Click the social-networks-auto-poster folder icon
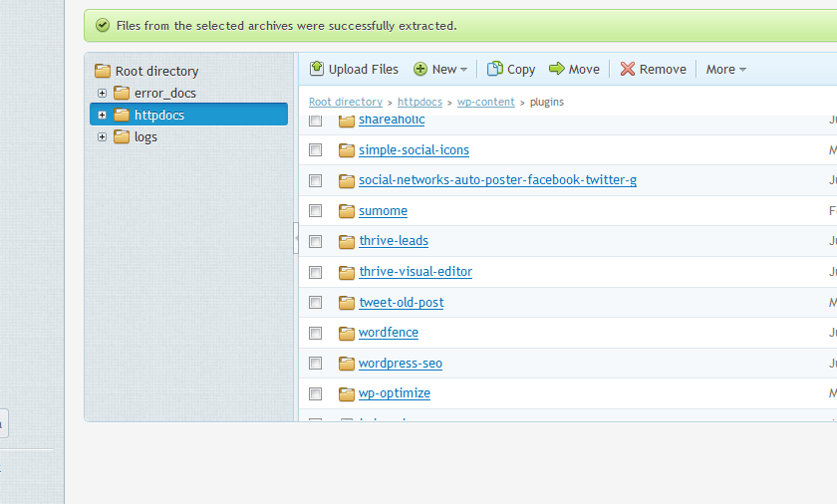 (x=347, y=181)
